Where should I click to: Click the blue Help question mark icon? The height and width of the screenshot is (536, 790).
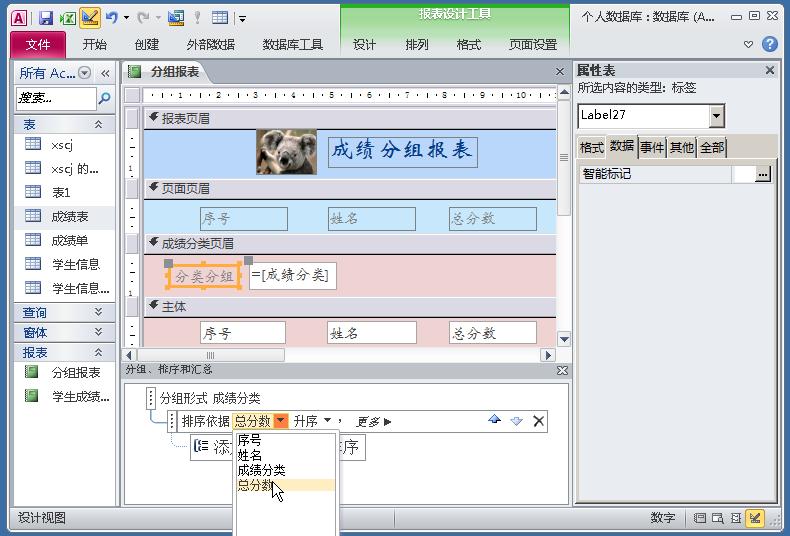coord(769,44)
